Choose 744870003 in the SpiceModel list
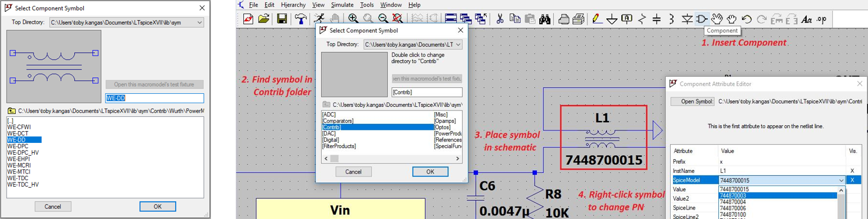Screen dimensions: 868x219 coord(778,195)
